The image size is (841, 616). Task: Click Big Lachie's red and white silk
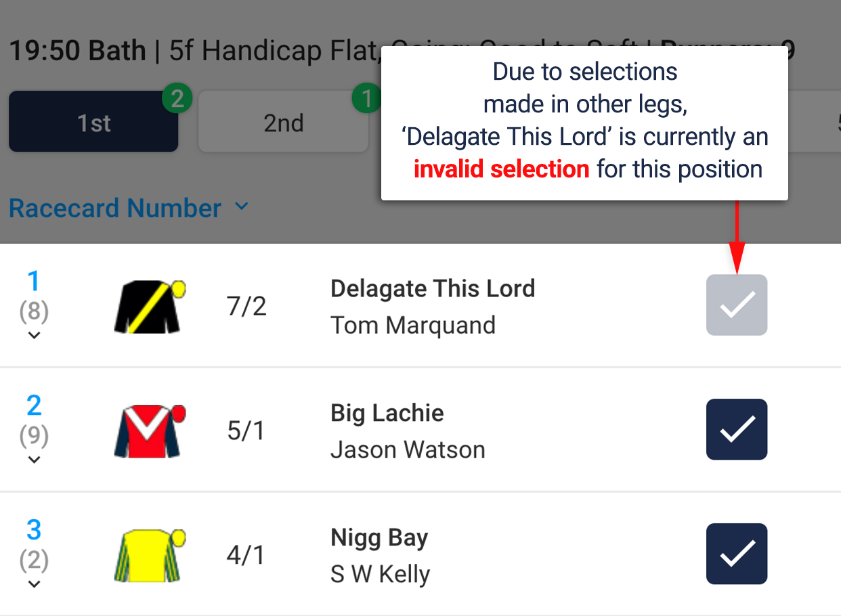[x=149, y=431]
